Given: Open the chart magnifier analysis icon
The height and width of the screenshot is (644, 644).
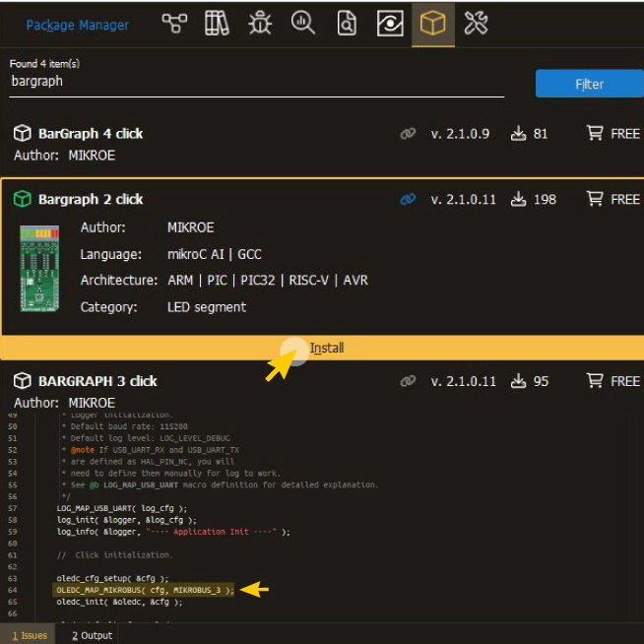Looking at the screenshot, I should [303, 23].
